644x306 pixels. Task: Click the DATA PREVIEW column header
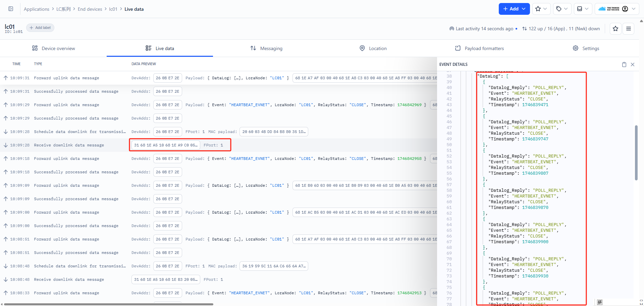point(144,64)
